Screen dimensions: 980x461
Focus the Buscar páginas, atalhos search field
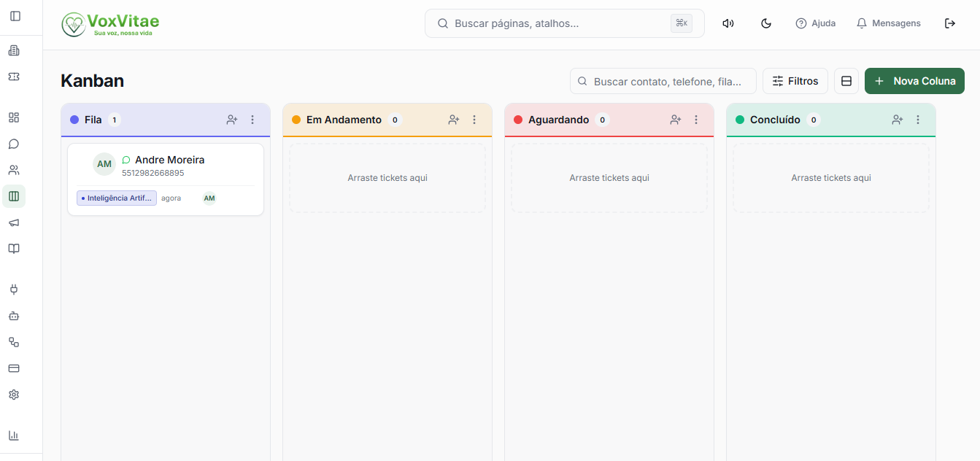tap(565, 23)
